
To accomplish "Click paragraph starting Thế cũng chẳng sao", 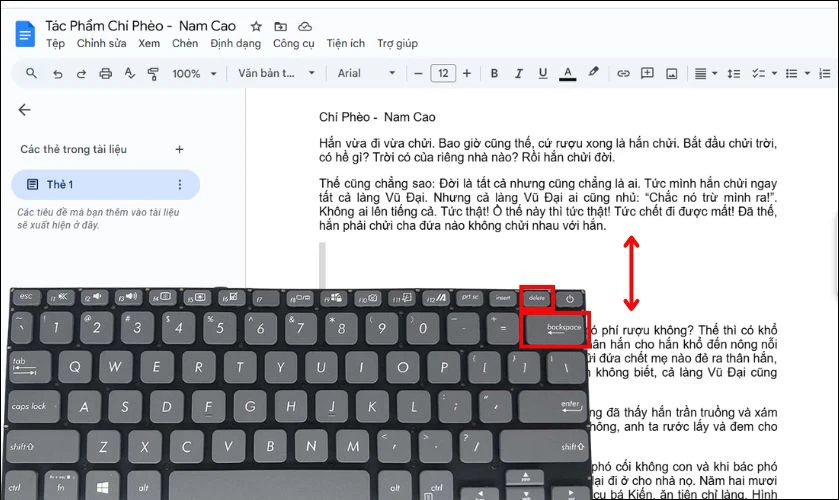I will coord(548,204).
